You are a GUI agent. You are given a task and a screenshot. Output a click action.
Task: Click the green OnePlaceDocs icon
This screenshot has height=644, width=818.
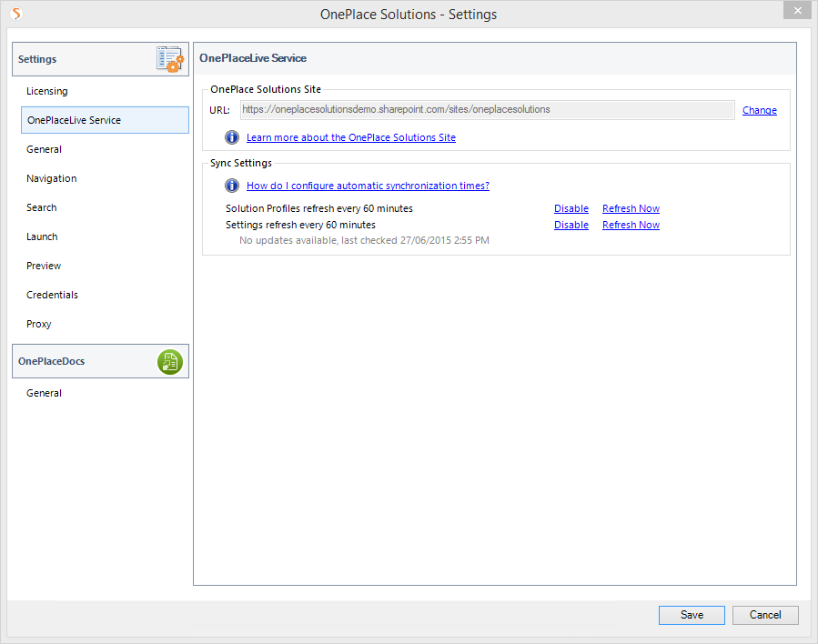tap(170, 362)
